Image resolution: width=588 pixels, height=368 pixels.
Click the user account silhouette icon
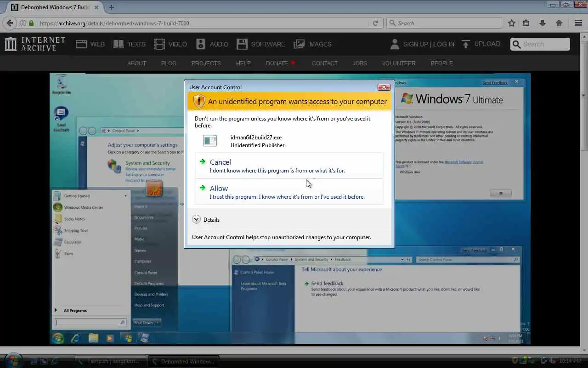coord(395,44)
